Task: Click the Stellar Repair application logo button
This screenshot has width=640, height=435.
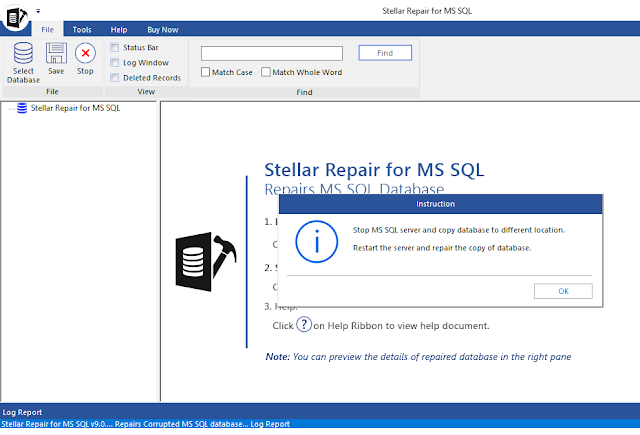Action: click(x=16, y=17)
